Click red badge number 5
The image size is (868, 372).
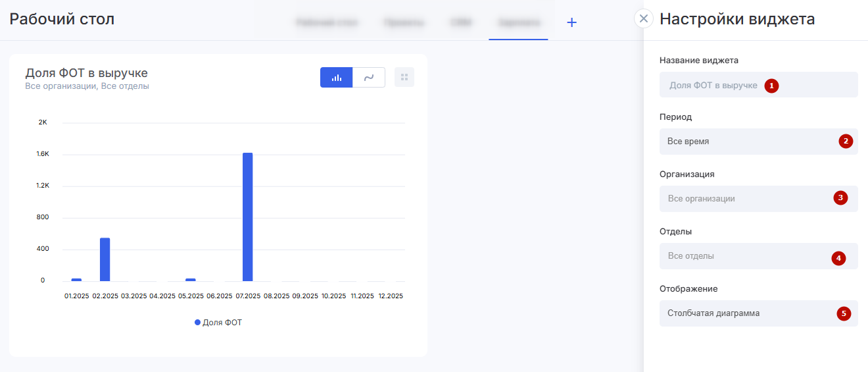pyautogui.click(x=844, y=313)
